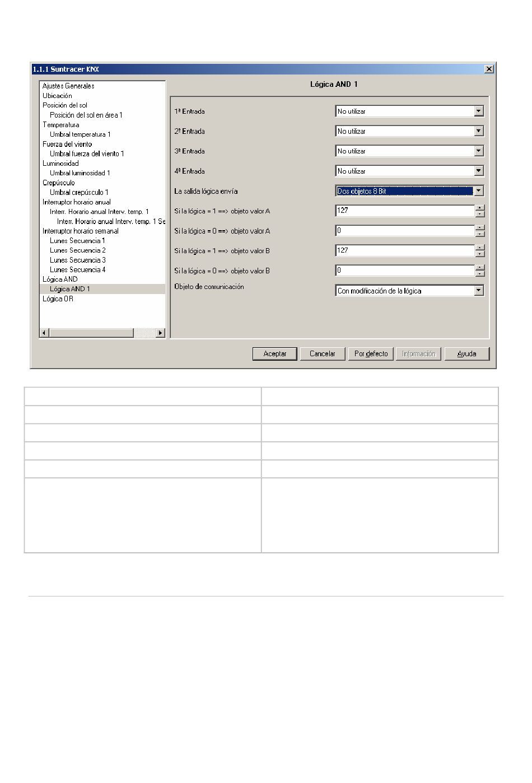Decrease logic=1 objeto valor A value
The image size is (532, 783).
pyautogui.click(x=480, y=214)
